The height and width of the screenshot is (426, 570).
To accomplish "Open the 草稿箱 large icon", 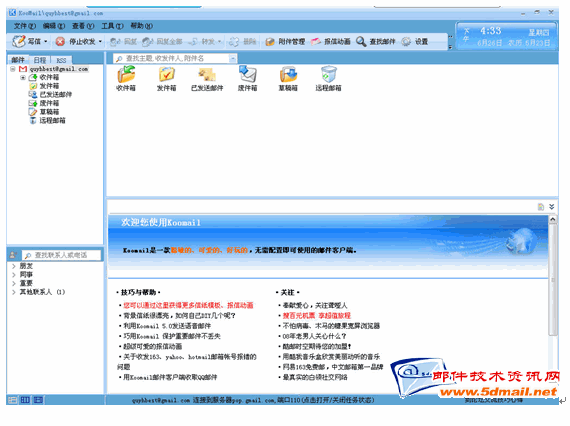I will pyautogui.click(x=288, y=74).
